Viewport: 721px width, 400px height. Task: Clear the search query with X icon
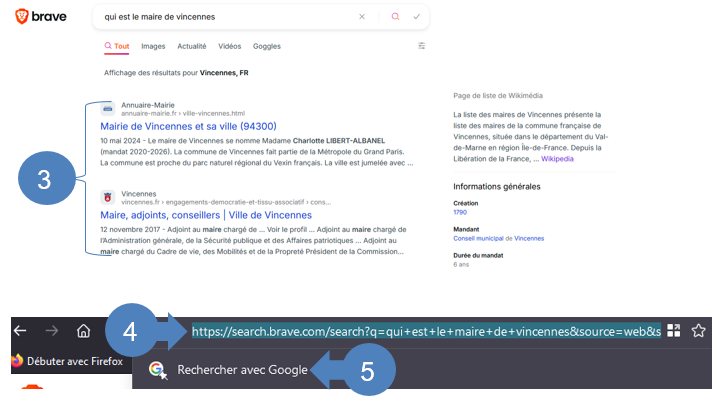(362, 17)
